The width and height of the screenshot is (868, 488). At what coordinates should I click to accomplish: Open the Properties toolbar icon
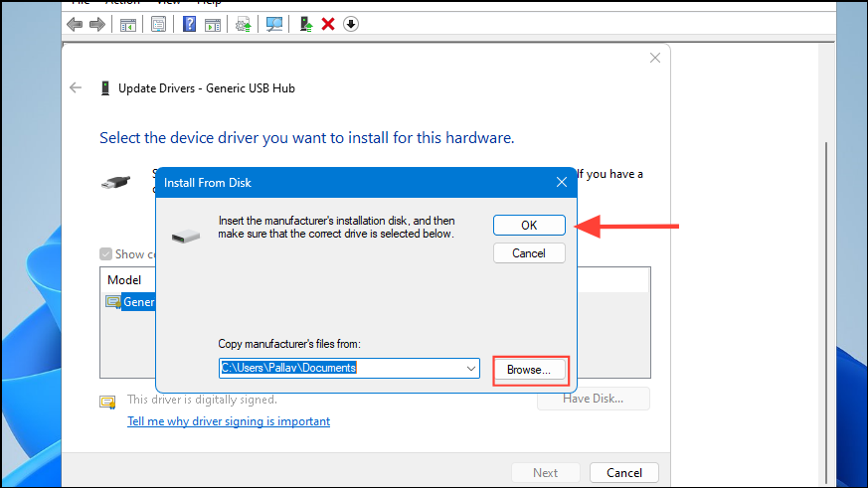(x=158, y=24)
